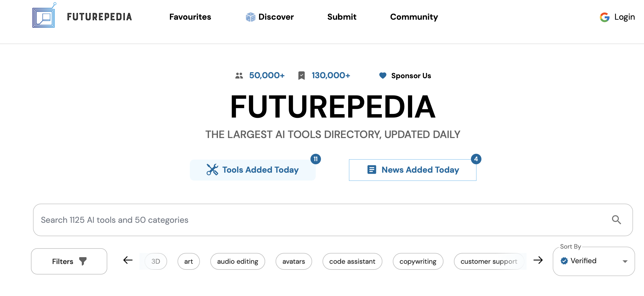Move category list right with arrow
Screen dimensions: 644x296
pos(538,260)
